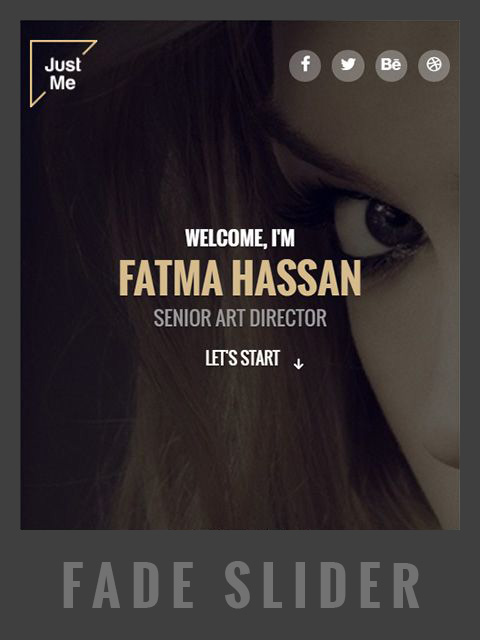This screenshot has height=640, width=480.
Task: Select the word "Me" in the logo
Action: click(x=63, y=83)
